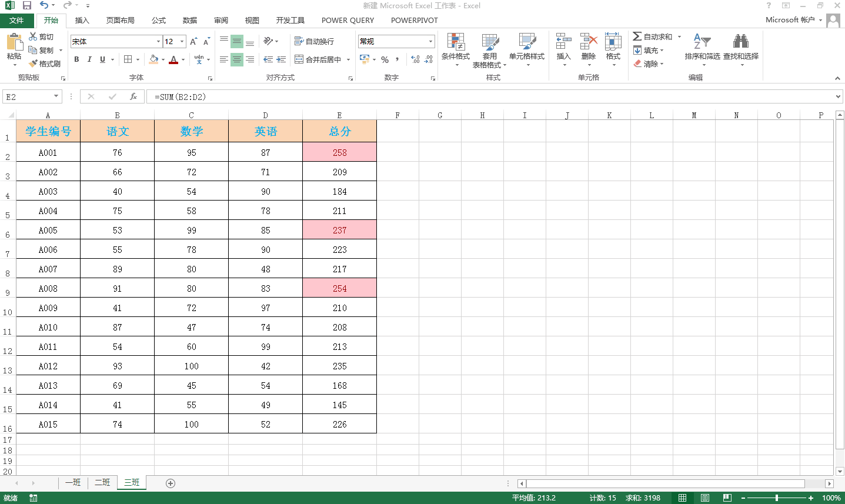Open the 常规 number format dropdown
Viewport: 845px width, 504px height.
click(x=431, y=42)
